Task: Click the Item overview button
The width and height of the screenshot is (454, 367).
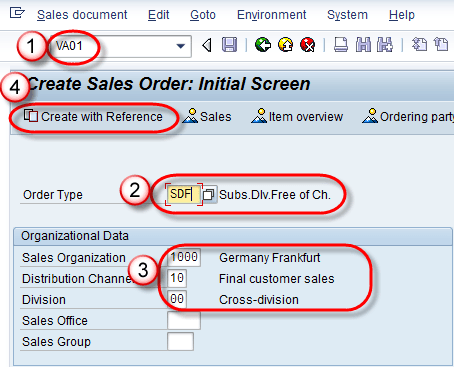Action: tap(297, 117)
